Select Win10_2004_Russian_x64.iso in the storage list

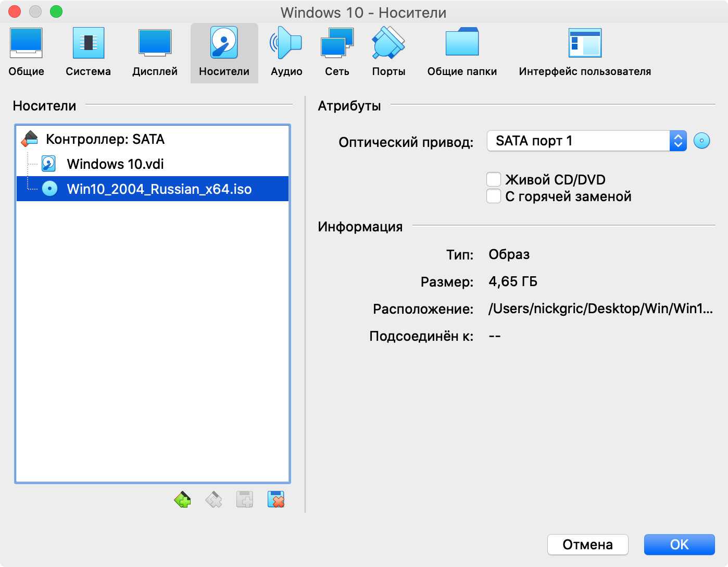click(x=159, y=189)
